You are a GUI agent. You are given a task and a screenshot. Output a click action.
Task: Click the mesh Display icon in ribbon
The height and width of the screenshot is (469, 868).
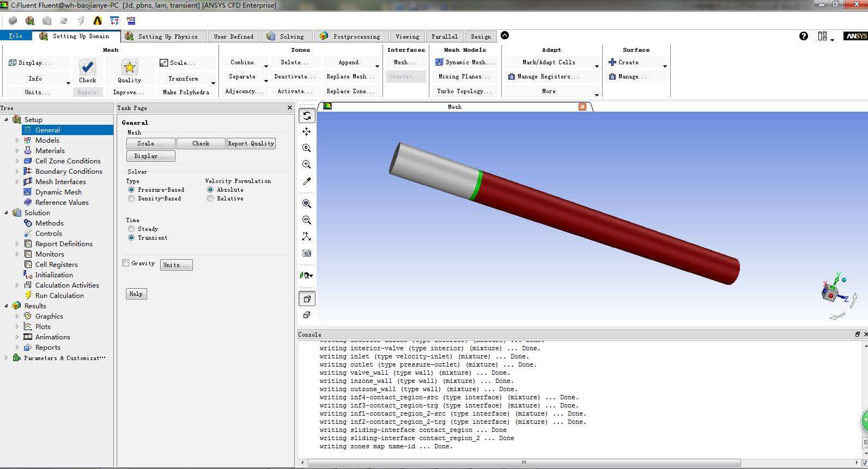(x=13, y=63)
